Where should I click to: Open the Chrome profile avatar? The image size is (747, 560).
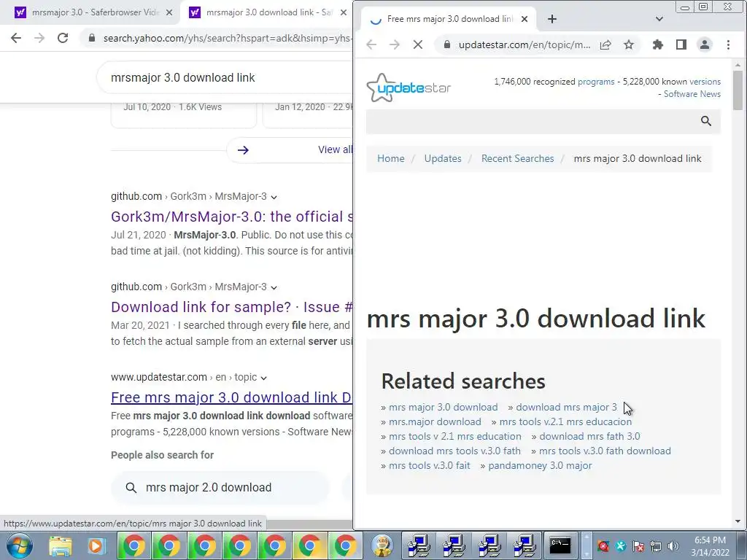tap(704, 44)
